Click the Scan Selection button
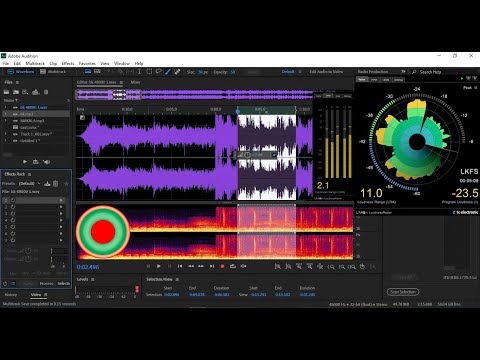This screenshot has height=360, width=480. tap(403, 292)
